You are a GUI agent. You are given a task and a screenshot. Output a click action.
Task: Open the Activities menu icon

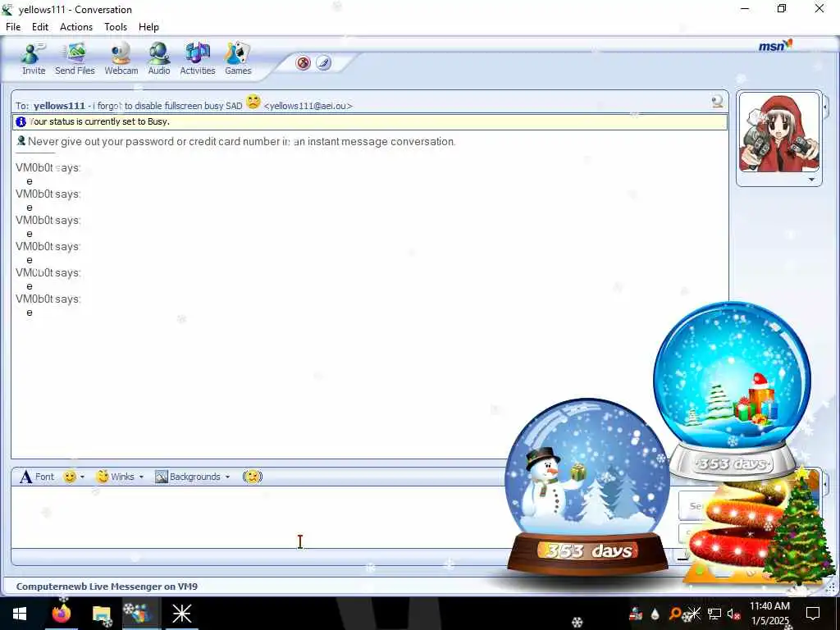pos(198,58)
